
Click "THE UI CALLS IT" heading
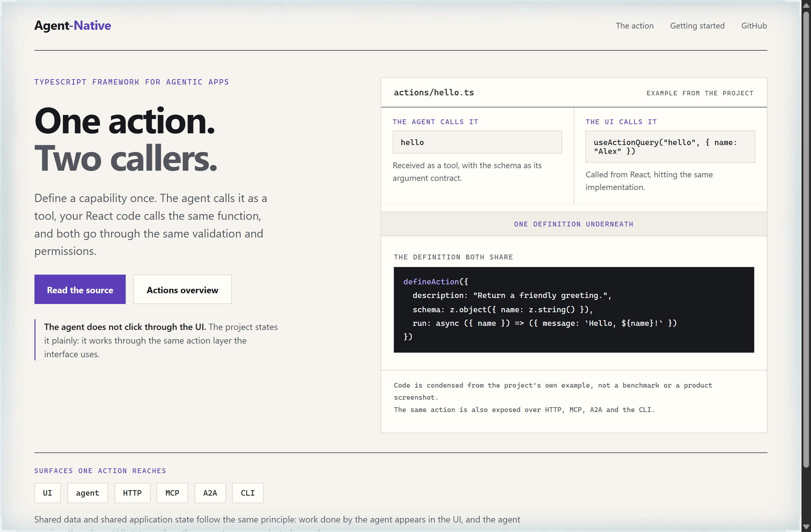click(x=621, y=122)
